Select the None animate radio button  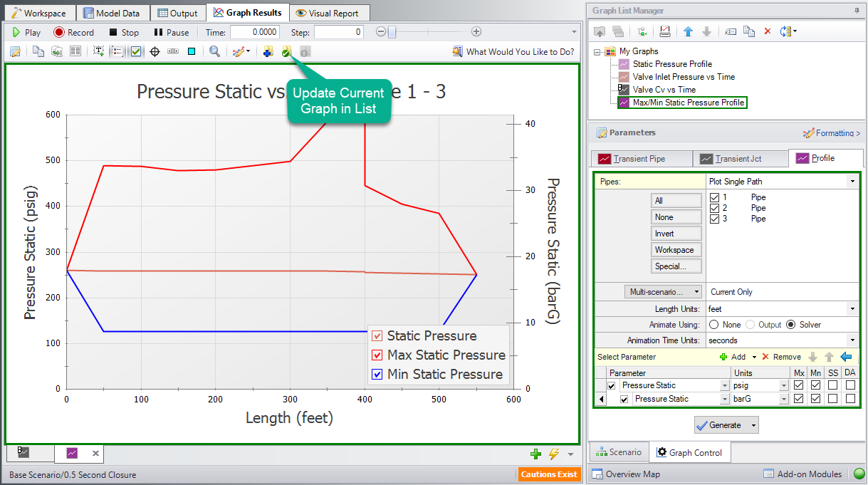tap(714, 325)
